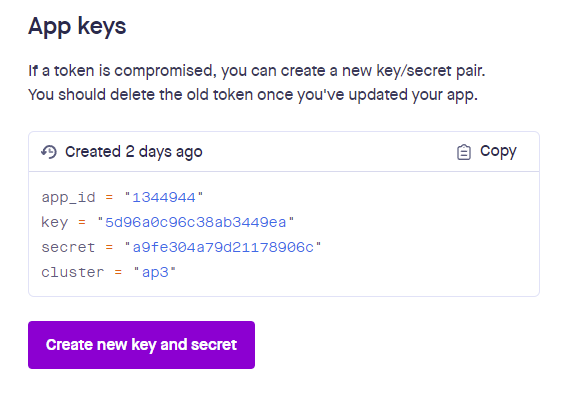The height and width of the screenshot is (400, 569).
Task: Click the clipboard copy icon
Action: coord(463,152)
